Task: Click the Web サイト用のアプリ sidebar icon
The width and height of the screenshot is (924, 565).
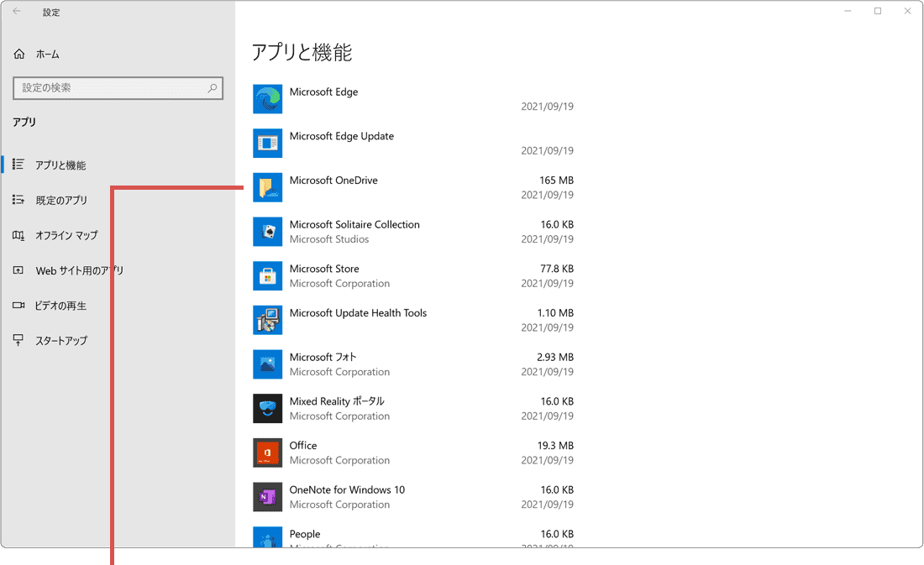Action: pyautogui.click(x=18, y=270)
